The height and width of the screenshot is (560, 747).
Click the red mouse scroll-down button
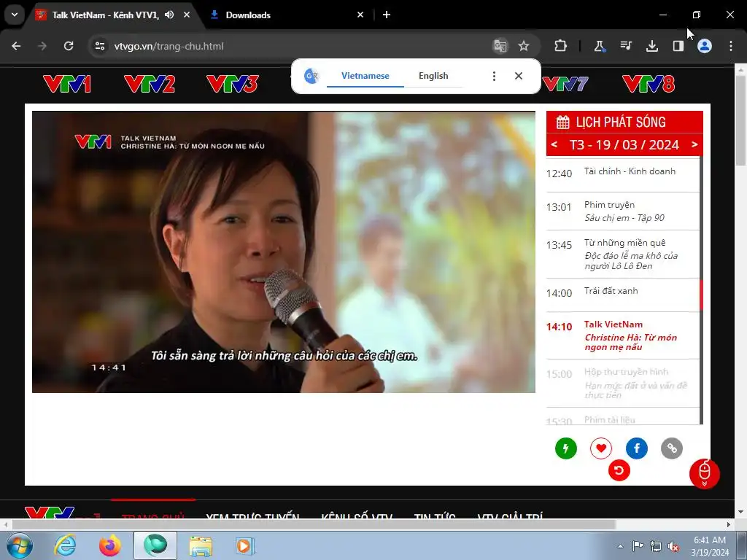[704, 474]
